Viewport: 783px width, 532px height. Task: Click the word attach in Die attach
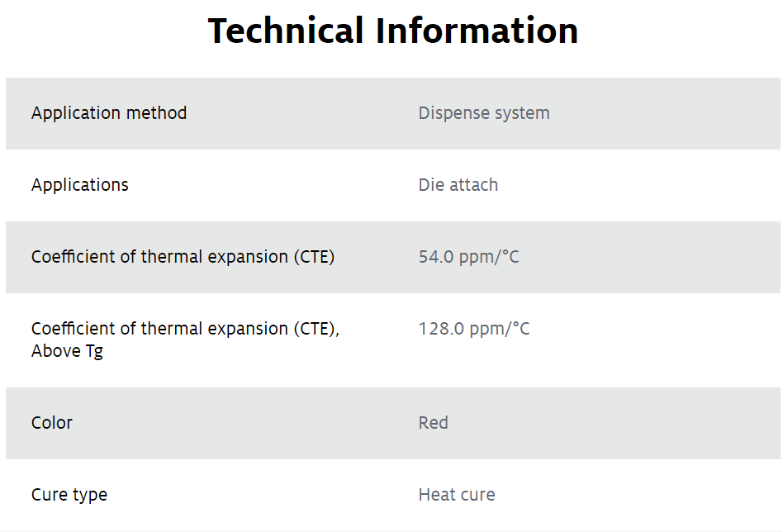[473, 185]
